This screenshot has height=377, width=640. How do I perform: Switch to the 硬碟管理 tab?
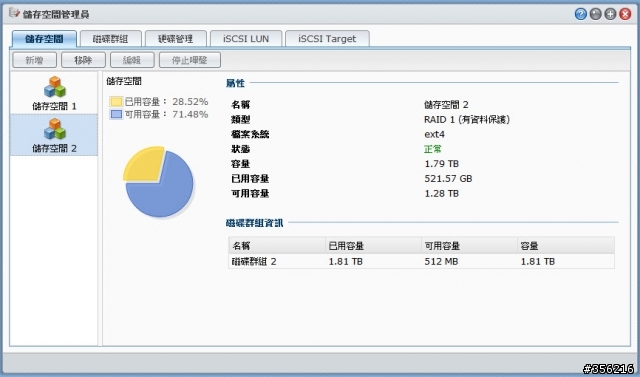point(176,39)
